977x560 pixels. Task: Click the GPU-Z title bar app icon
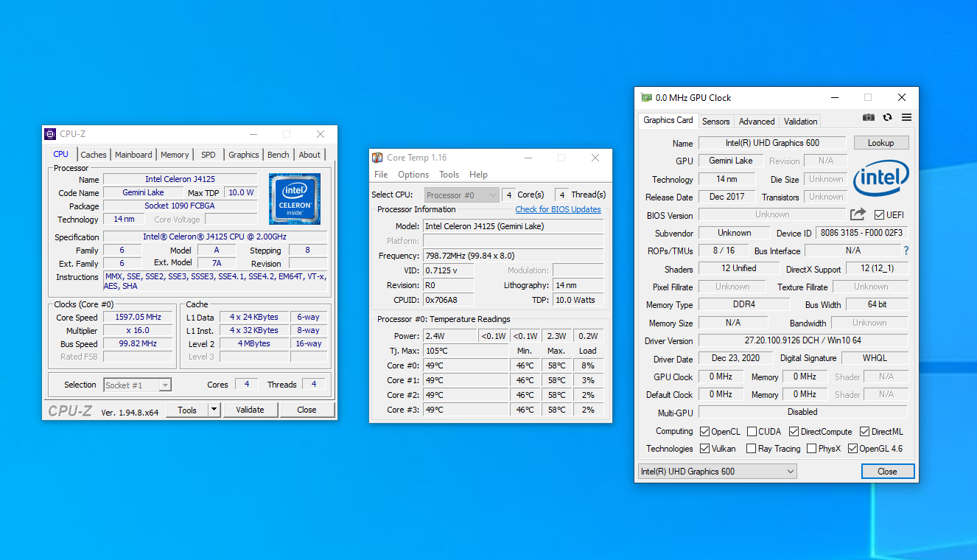[x=646, y=97]
